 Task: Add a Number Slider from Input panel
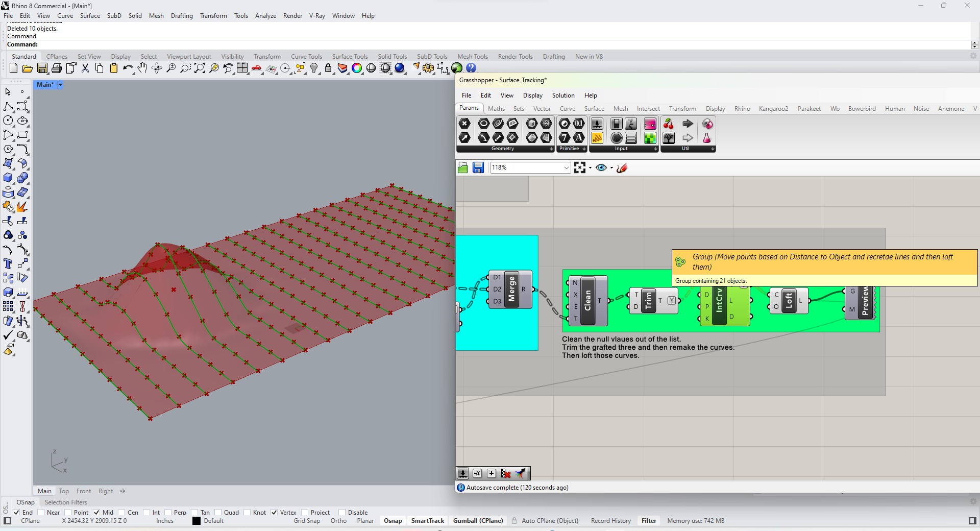tap(597, 124)
